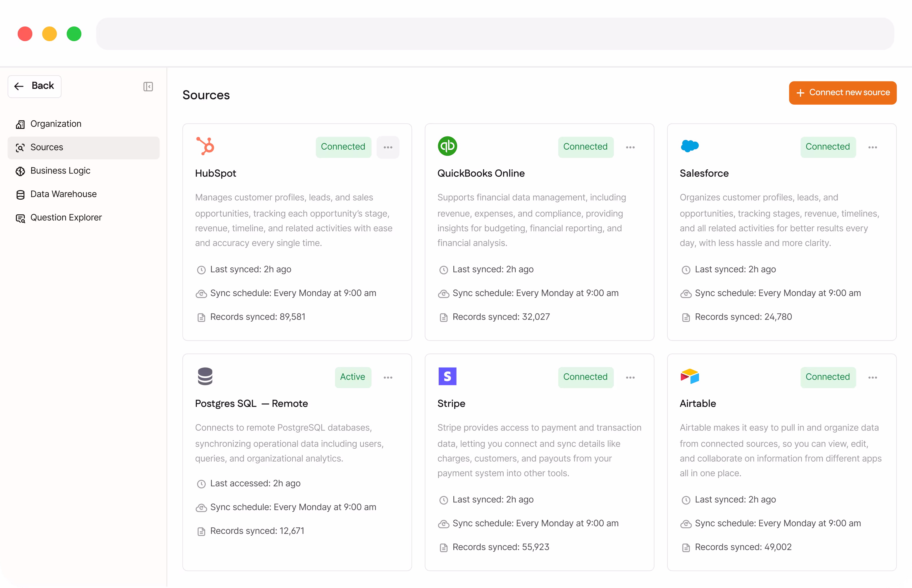
Task: Click the Postgres SQL — Remote title
Action: (x=252, y=404)
